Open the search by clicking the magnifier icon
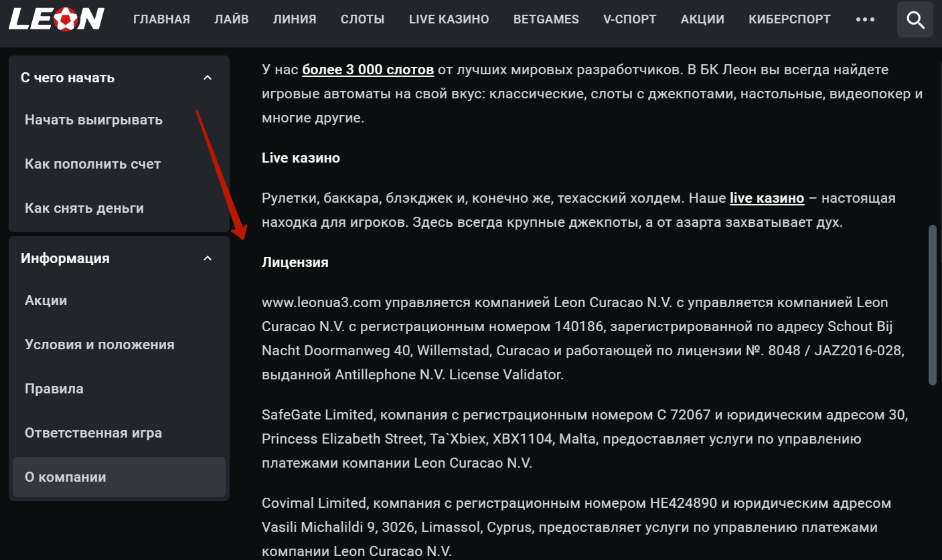Screen dimensions: 942x560 coord(915,19)
